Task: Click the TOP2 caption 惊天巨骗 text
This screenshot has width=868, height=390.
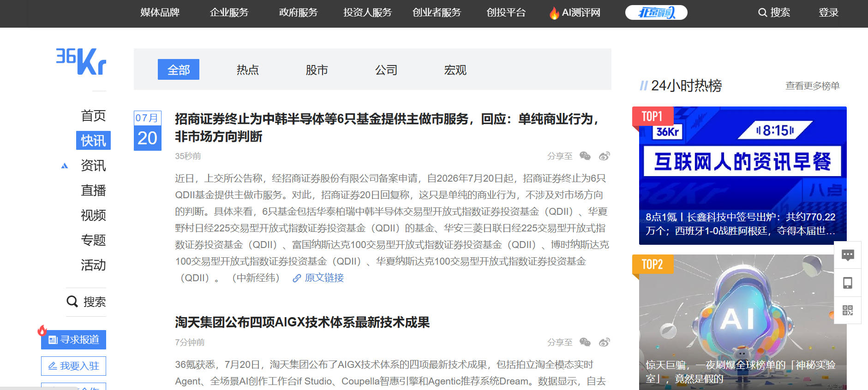Action: (740, 372)
